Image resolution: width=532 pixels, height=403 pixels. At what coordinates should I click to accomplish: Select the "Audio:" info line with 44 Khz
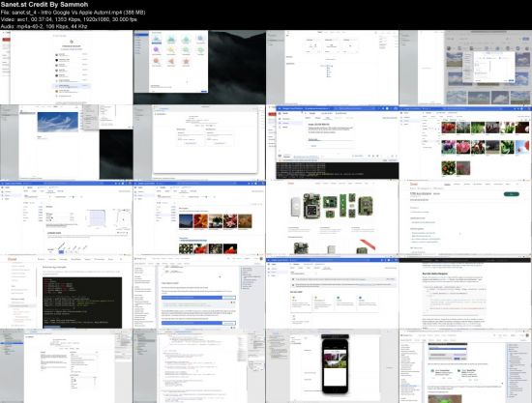click(44, 26)
